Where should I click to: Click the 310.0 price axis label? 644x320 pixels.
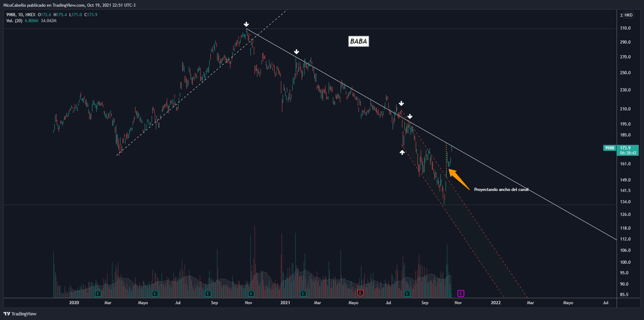point(625,28)
